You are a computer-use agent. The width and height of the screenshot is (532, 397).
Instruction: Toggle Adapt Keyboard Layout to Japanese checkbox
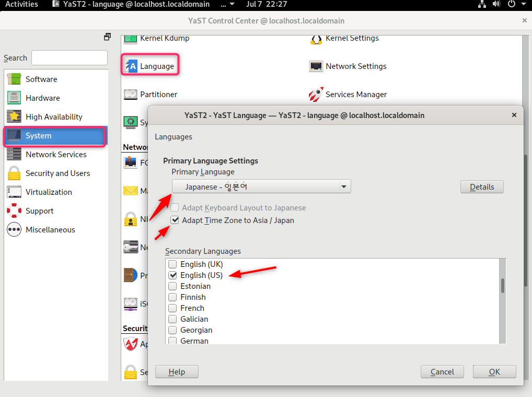pos(175,207)
